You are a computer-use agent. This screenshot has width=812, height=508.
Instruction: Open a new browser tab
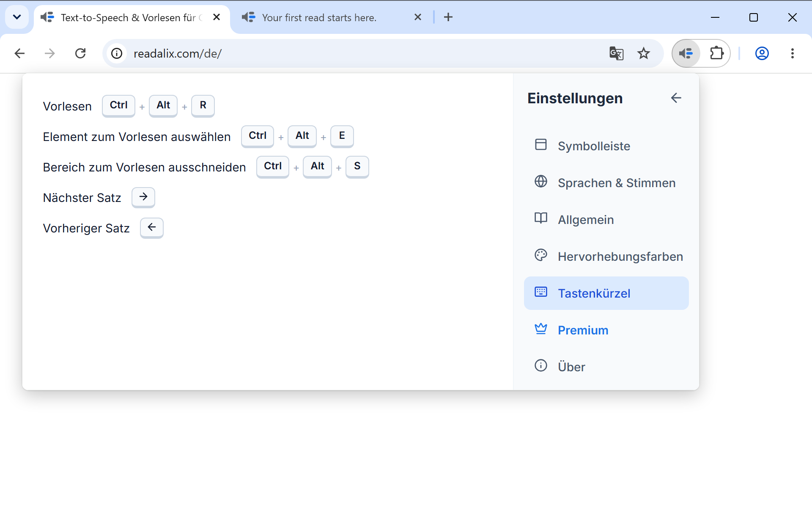pyautogui.click(x=448, y=17)
